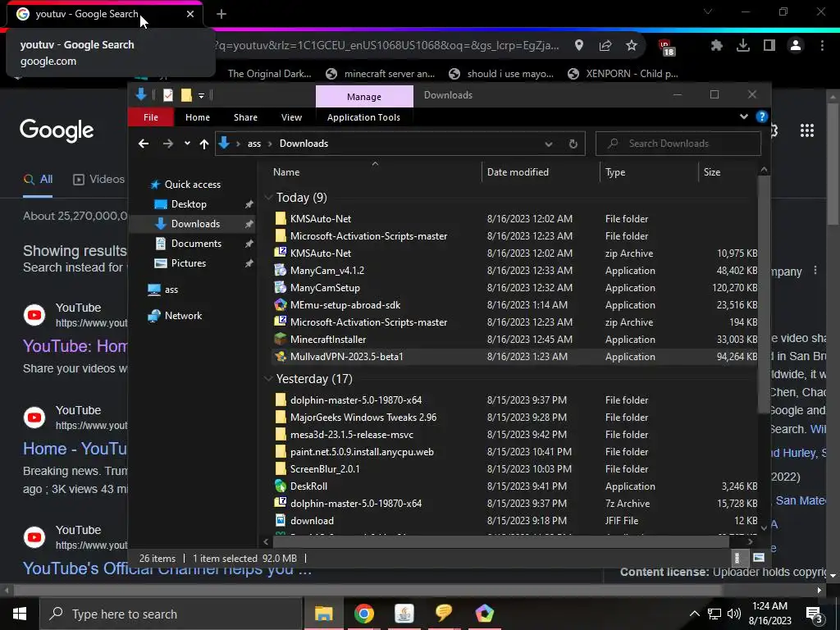
Task: Click the file list vertical scrollbar
Action: (x=764, y=294)
